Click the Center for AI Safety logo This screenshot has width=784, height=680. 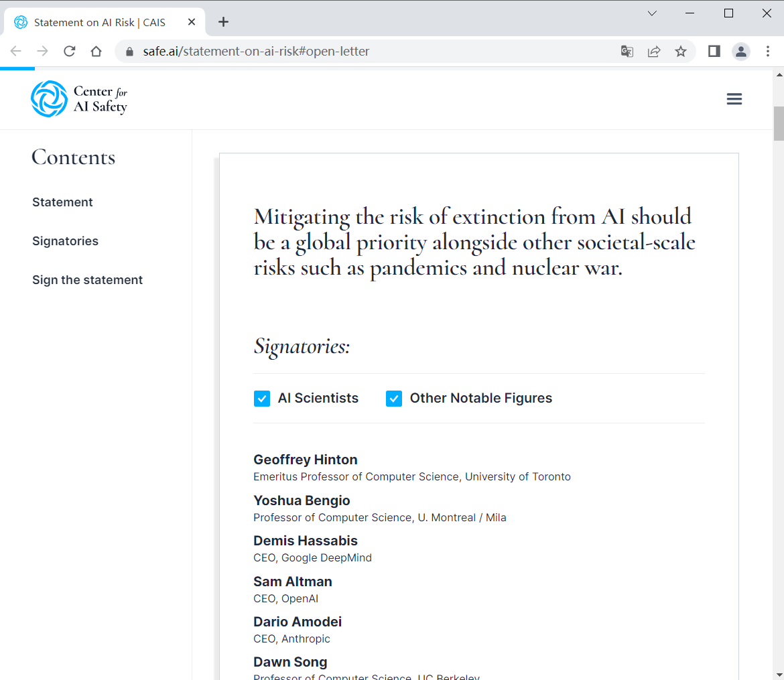click(78, 99)
